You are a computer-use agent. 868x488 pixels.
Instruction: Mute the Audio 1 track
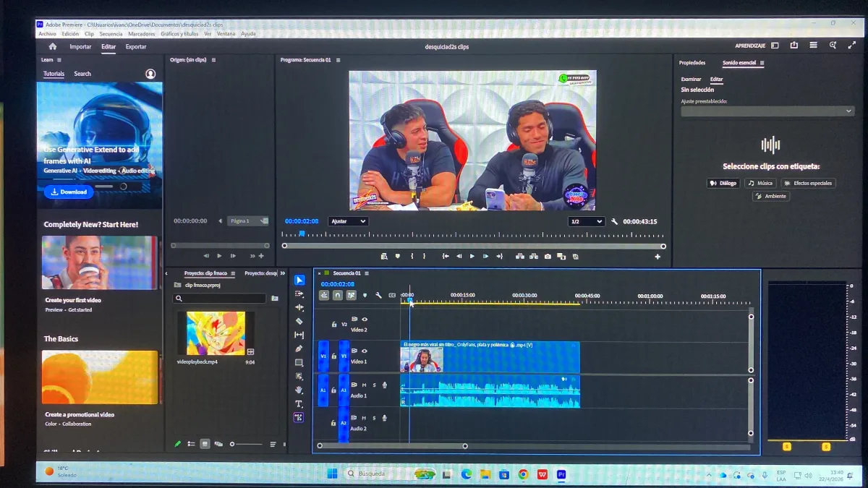365,385
